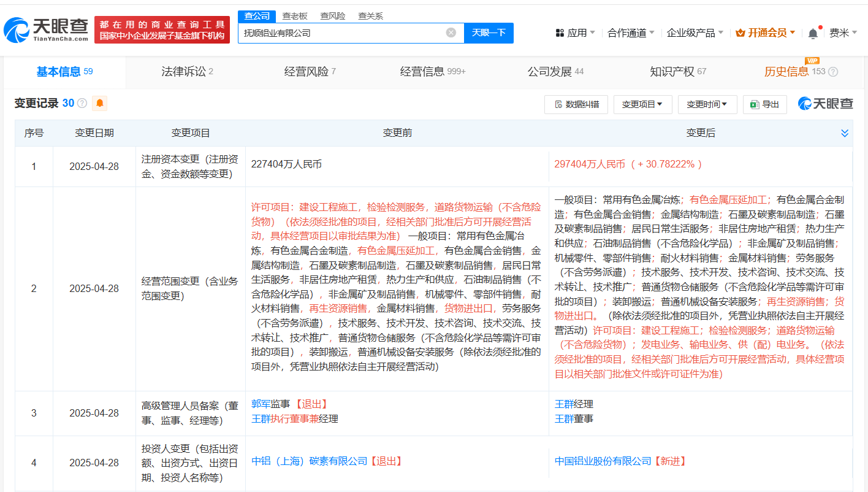Open the 变更项目 filter dropdown

click(642, 104)
